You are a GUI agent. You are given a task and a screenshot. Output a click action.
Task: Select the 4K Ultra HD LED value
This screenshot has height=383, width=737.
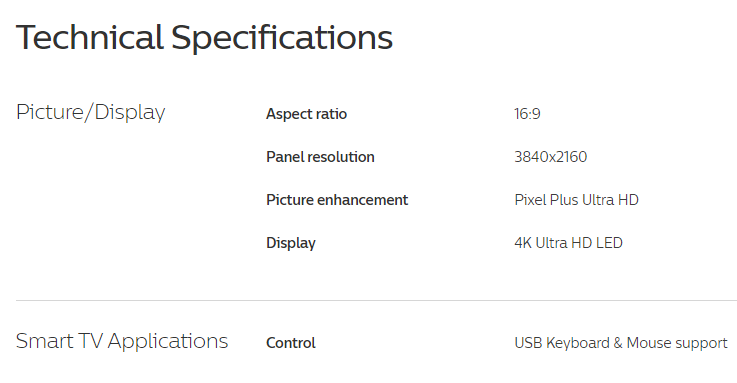[x=568, y=243]
